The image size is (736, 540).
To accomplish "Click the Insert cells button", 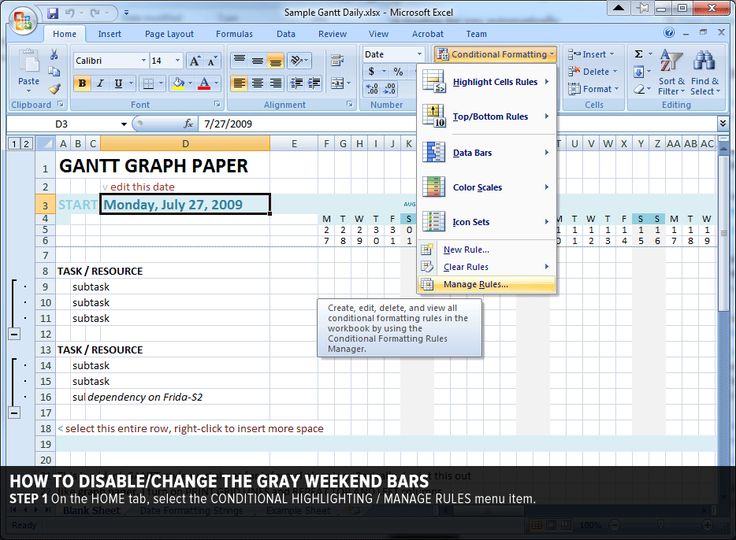I will [x=591, y=54].
